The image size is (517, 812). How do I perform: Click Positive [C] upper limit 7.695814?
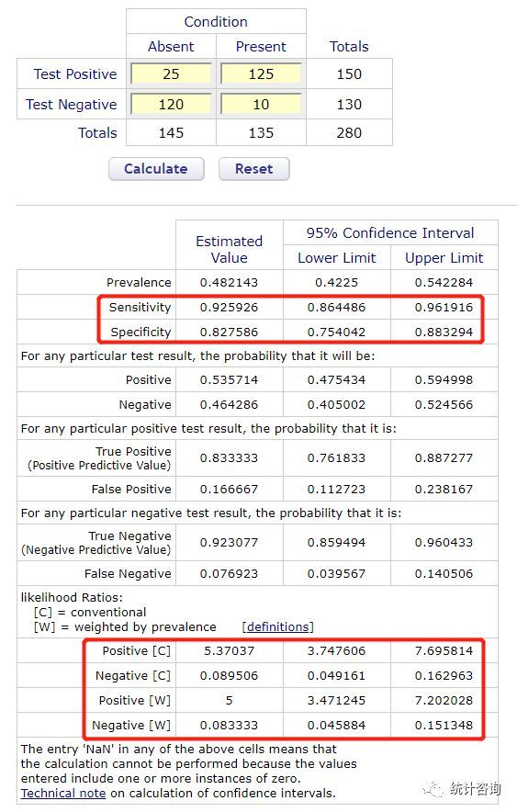point(444,651)
